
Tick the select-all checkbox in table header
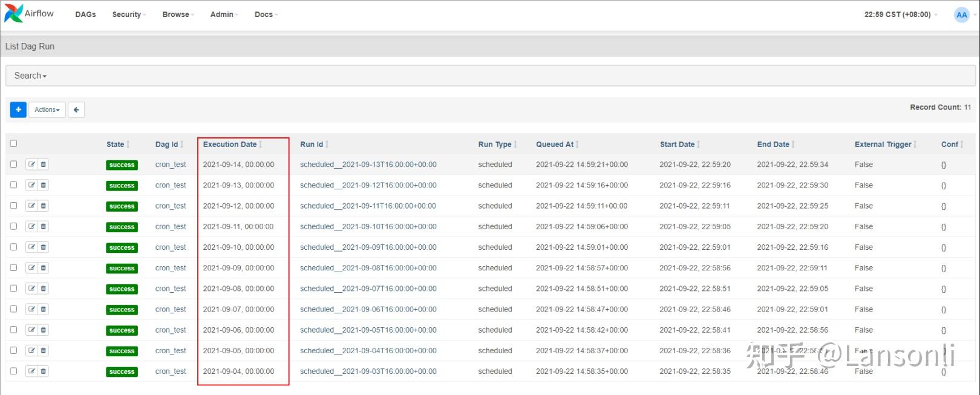click(13, 143)
